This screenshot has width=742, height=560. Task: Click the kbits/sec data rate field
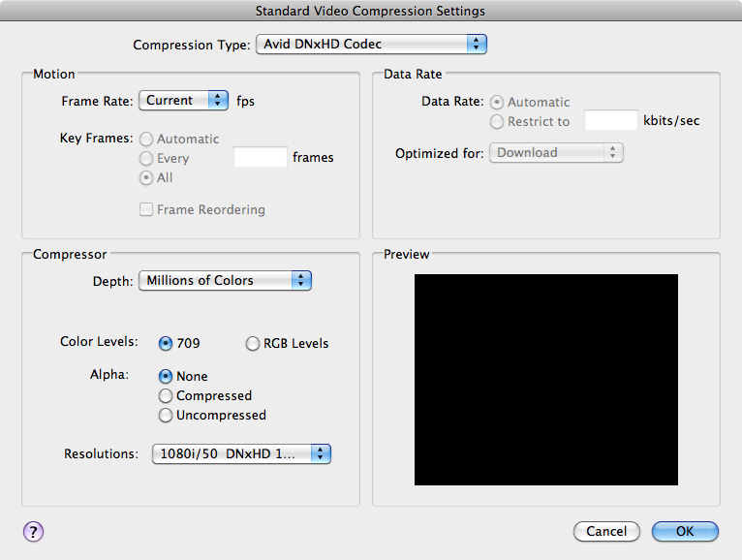[611, 120]
